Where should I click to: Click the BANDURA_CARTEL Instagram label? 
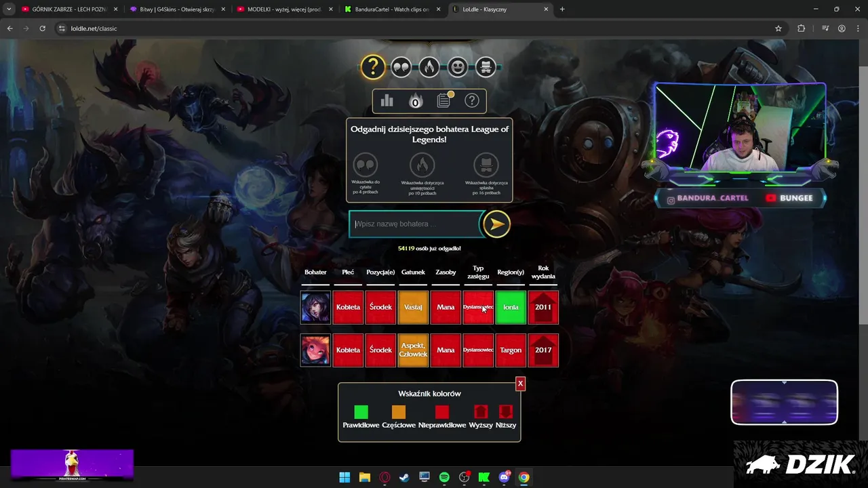coord(707,199)
